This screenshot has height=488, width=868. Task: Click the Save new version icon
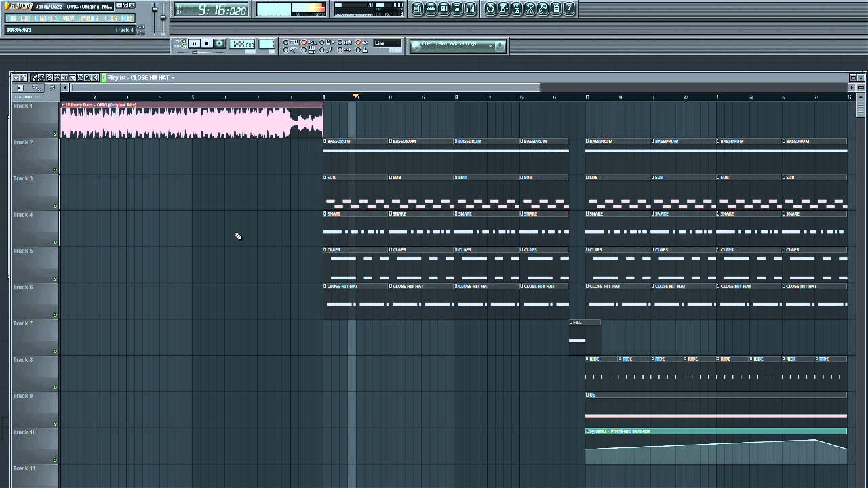(503, 8)
